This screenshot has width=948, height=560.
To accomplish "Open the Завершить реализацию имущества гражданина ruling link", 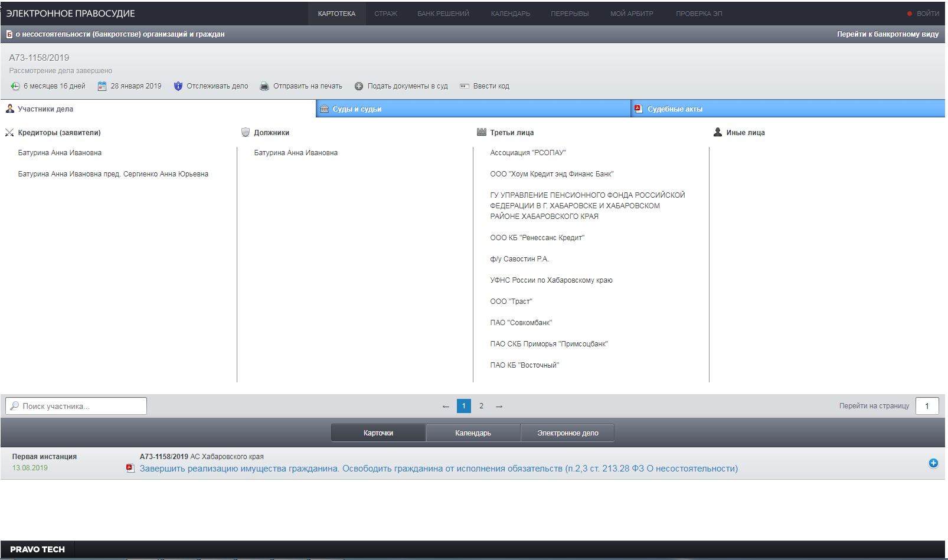I will (438, 469).
